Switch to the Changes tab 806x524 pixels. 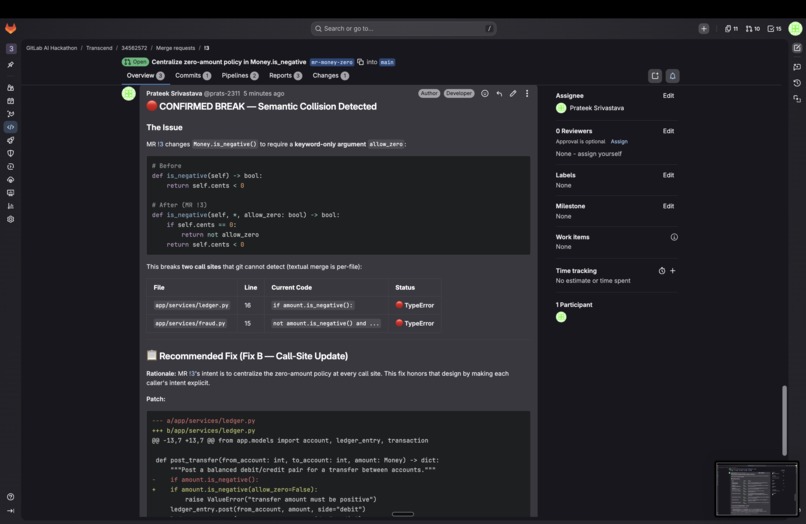tap(331, 76)
